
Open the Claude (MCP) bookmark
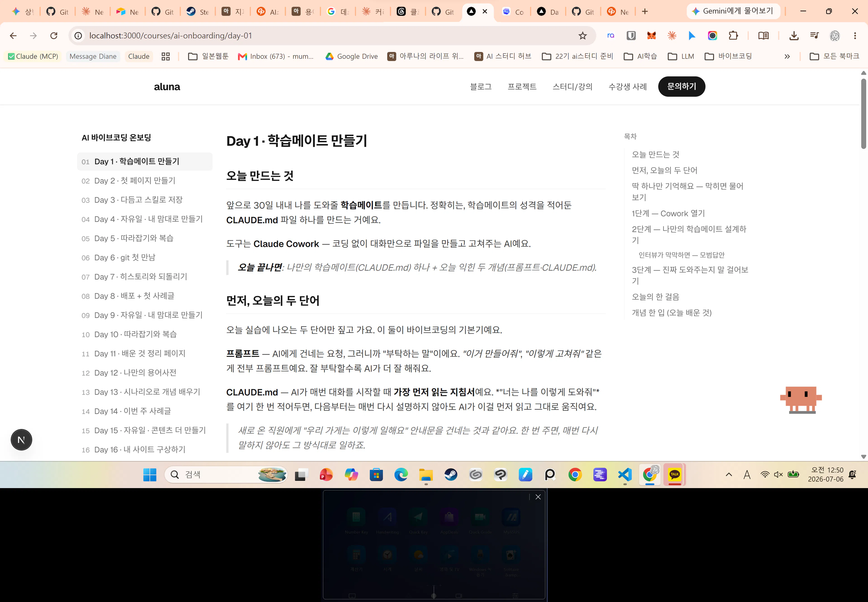click(x=33, y=56)
